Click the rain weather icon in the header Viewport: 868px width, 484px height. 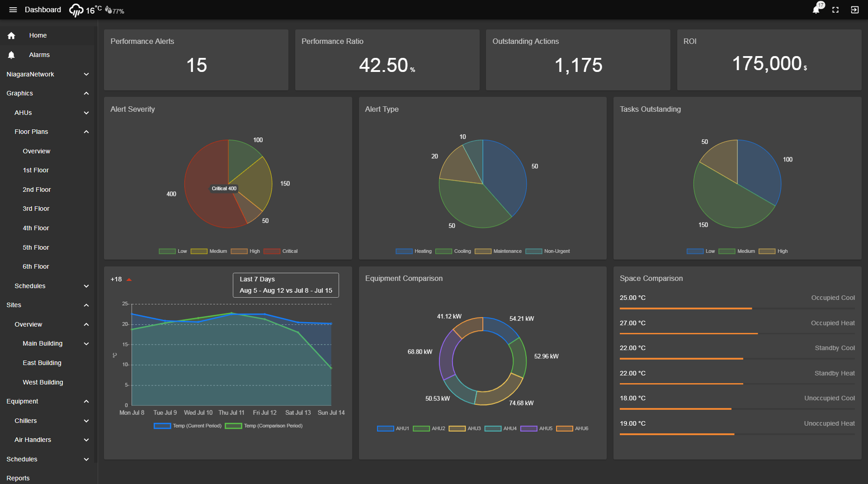pyautogui.click(x=76, y=9)
